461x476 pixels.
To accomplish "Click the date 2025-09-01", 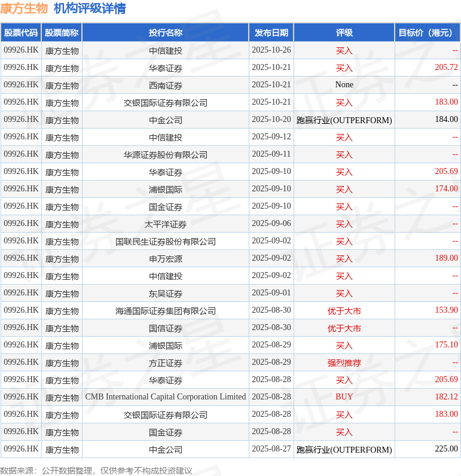I will point(271,292).
